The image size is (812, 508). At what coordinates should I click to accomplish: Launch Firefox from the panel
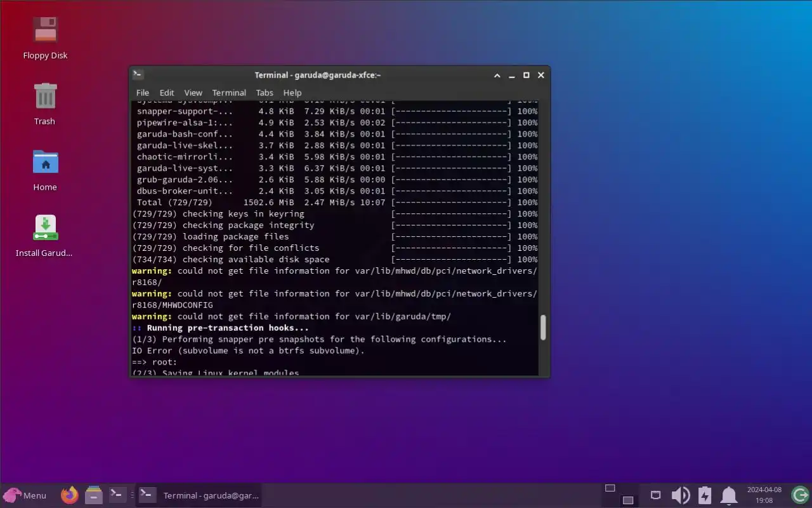click(x=70, y=495)
